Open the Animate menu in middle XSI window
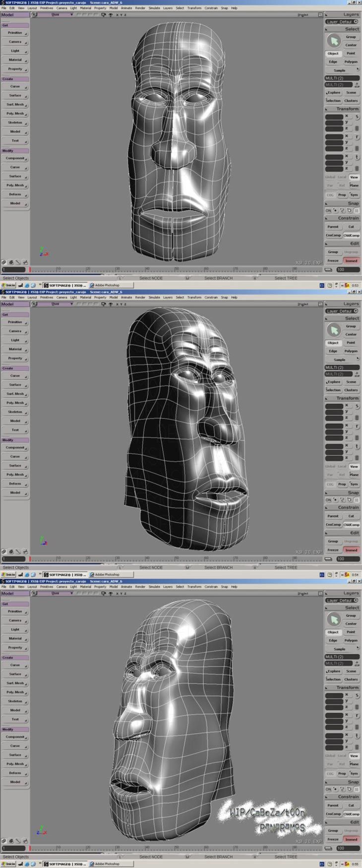 pyautogui.click(x=126, y=297)
